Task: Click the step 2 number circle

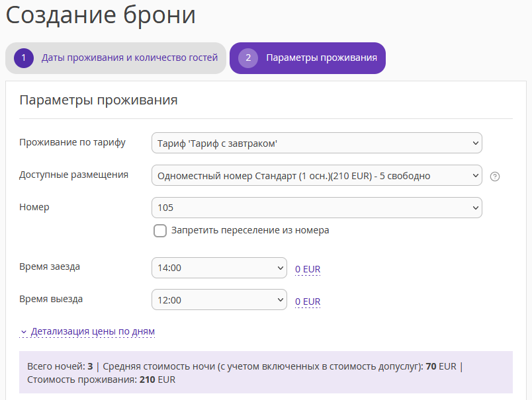Action: point(248,58)
